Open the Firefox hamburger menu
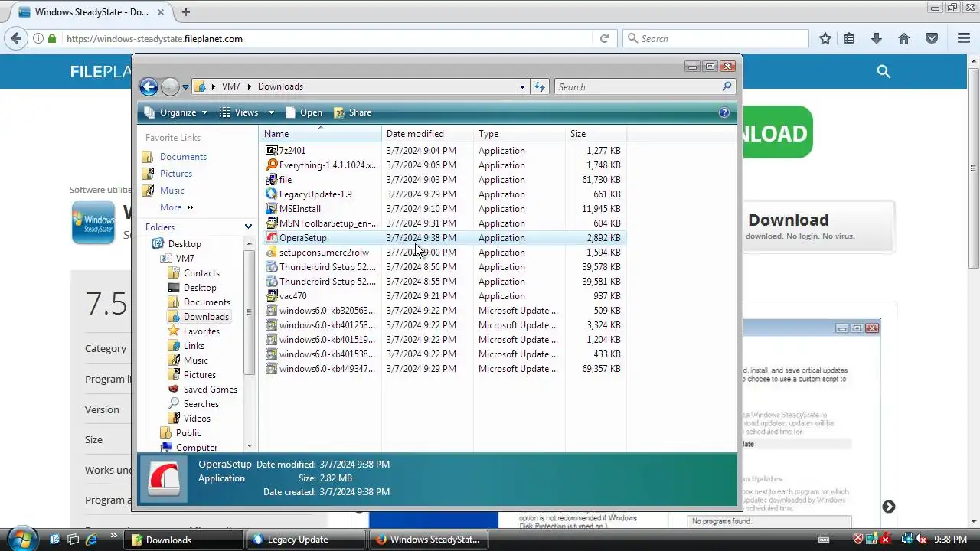This screenshot has width=980, height=551. pyautogui.click(x=964, y=38)
